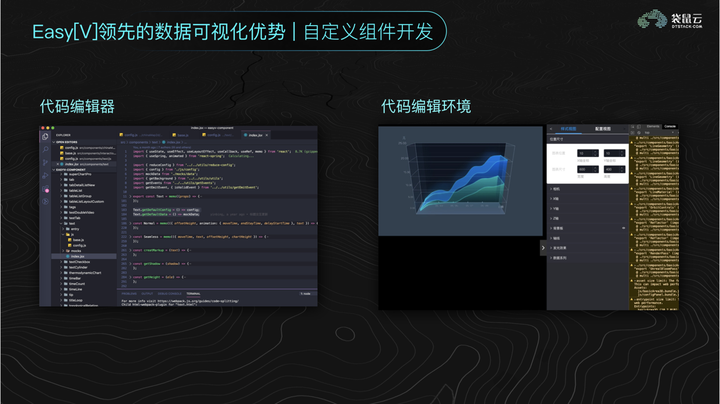The height and width of the screenshot is (404, 720).
Task: Expand the thermodynamicChart folder
Action: point(84,273)
